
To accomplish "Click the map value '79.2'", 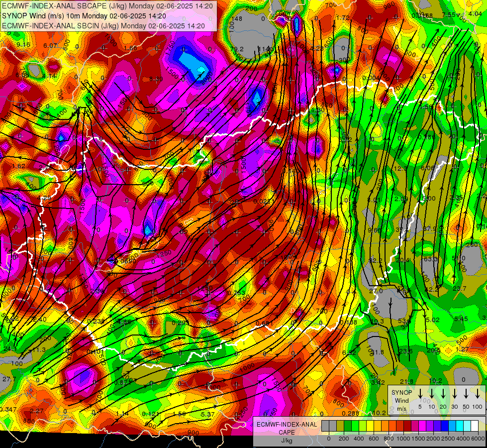I will [x=237, y=49].
